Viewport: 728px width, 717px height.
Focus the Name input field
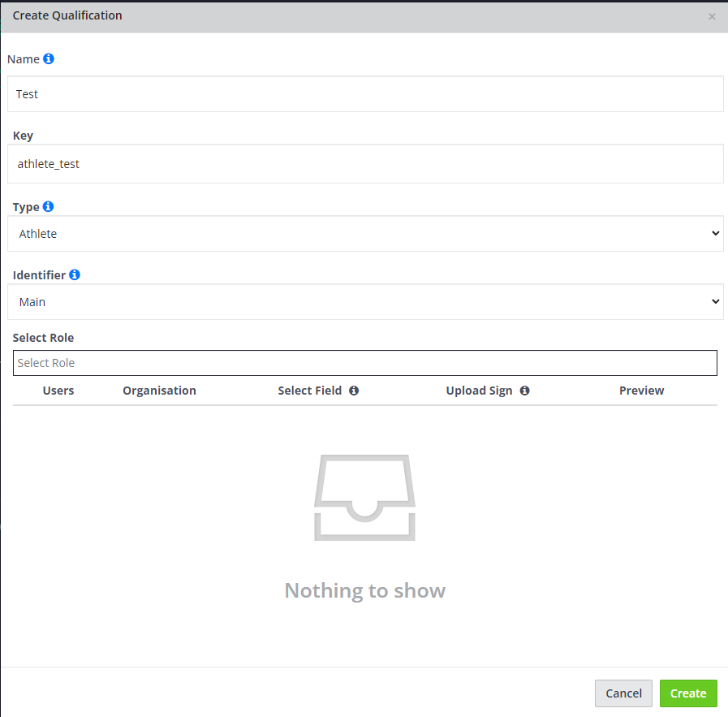(365, 94)
